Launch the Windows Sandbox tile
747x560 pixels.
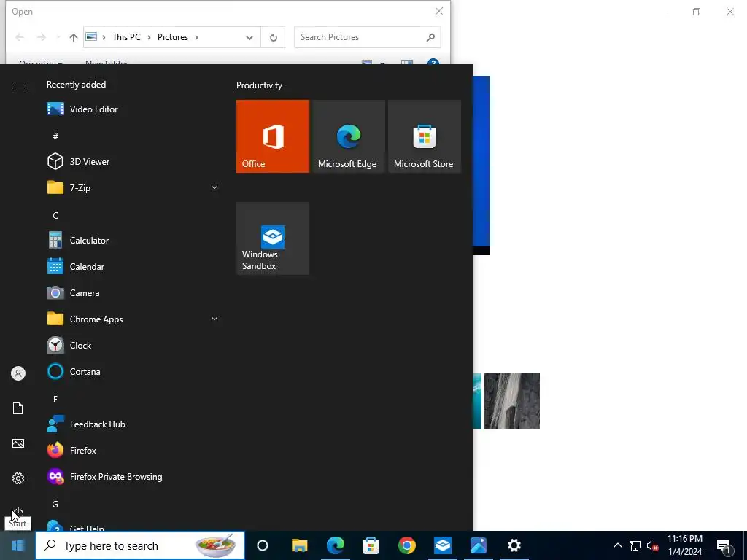(x=273, y=238)
